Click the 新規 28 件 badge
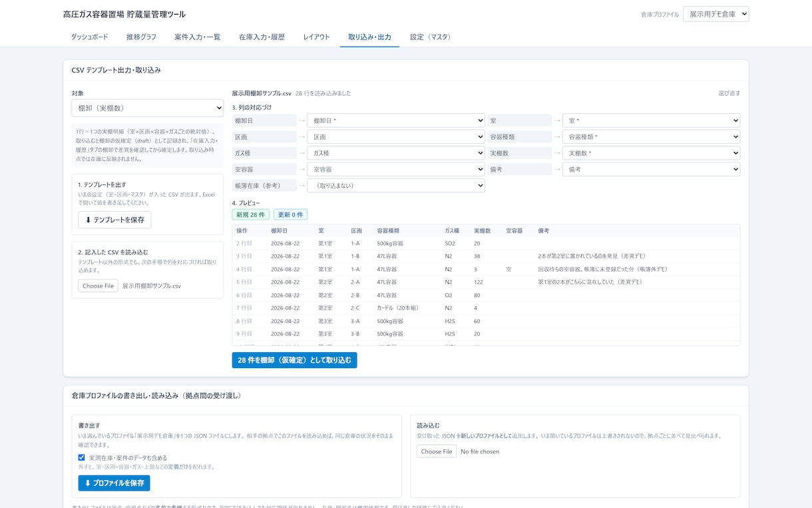The height and width of the screenshot is (508, 812). (251, 214)
